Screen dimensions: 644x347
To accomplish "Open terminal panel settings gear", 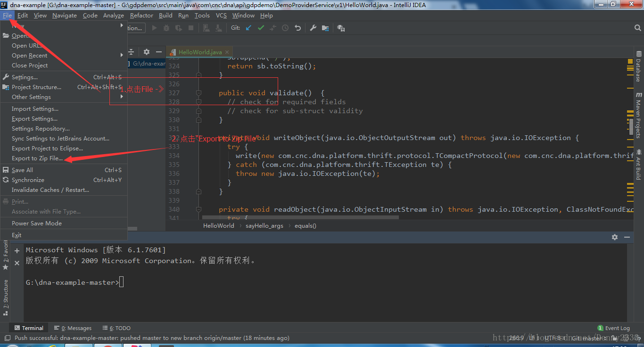I will 615,237.
